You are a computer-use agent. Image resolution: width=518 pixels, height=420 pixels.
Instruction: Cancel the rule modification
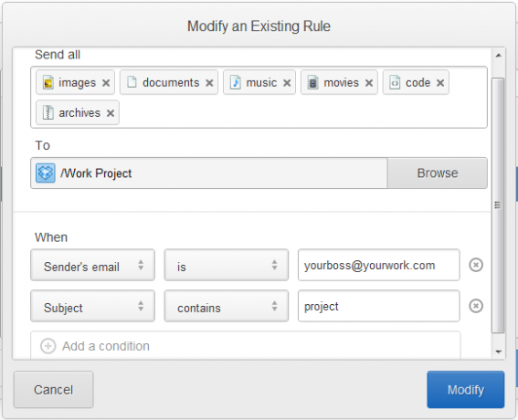pyautogui.click(x=54, y=390)
